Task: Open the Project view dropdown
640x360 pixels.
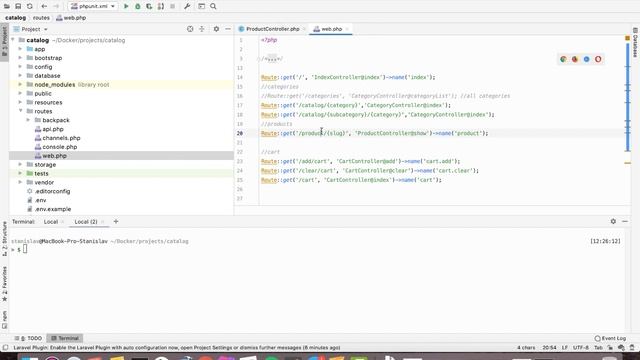Action: click(31, 29)
